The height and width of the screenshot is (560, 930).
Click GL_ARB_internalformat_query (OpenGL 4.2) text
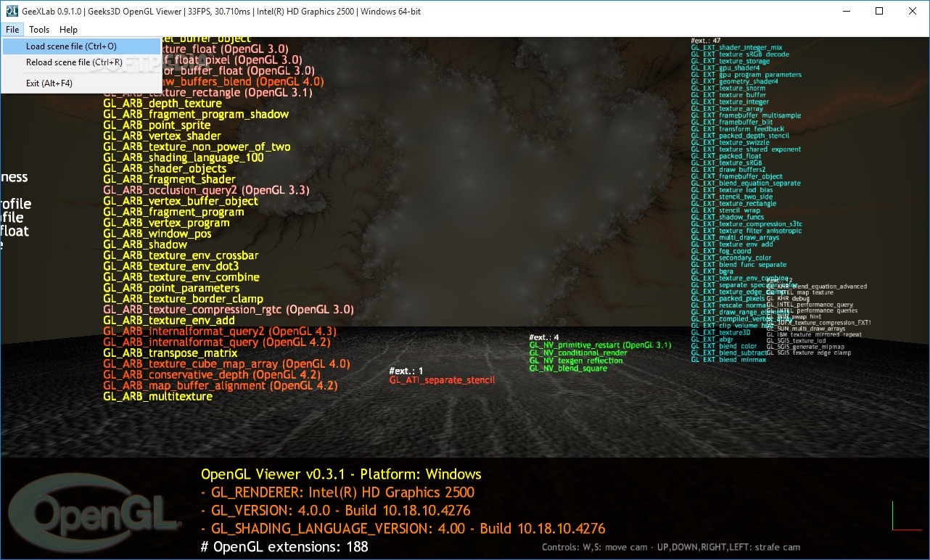[x=216, y=342]
